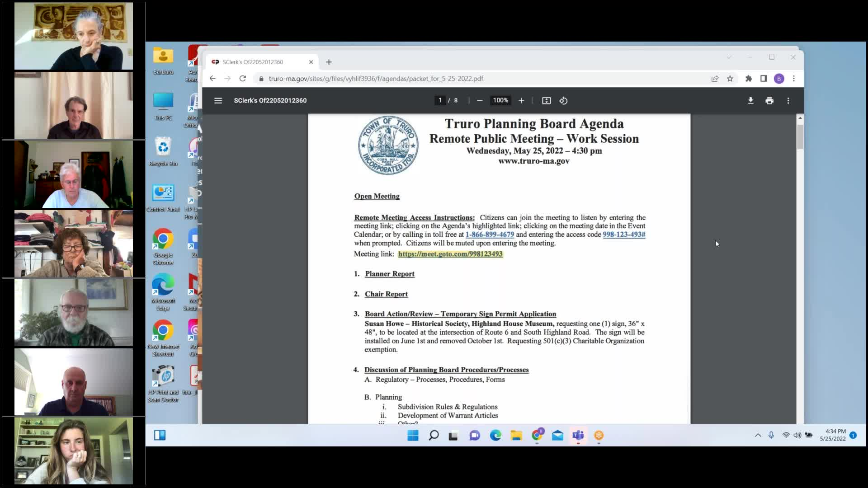Download the PDF file
The height and width of the screenshot is (488, 868).
tap(750, 100)
